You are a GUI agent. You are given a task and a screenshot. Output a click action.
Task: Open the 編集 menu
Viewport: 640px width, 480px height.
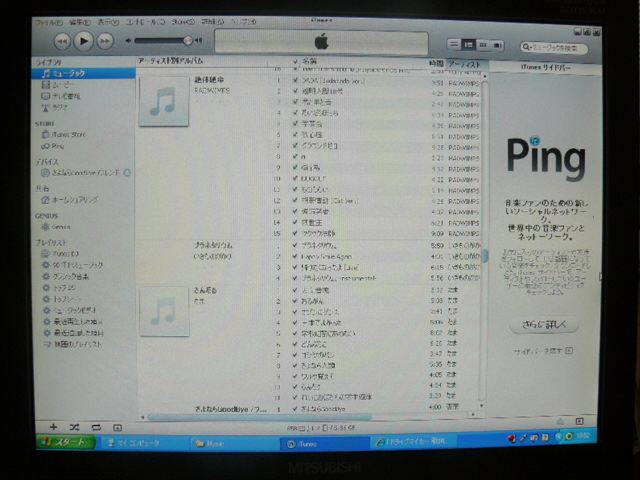tap(80, 22)
